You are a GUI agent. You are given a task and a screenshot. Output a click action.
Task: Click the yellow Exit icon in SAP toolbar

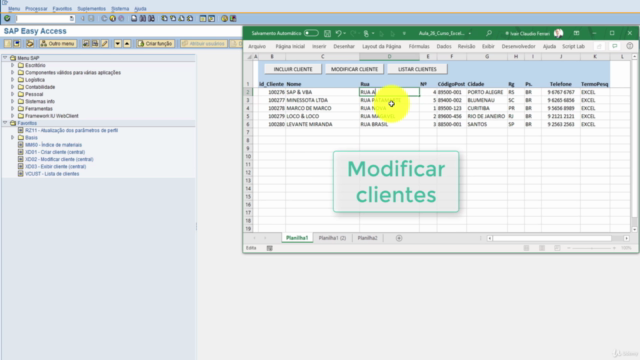tap(113, 18)
